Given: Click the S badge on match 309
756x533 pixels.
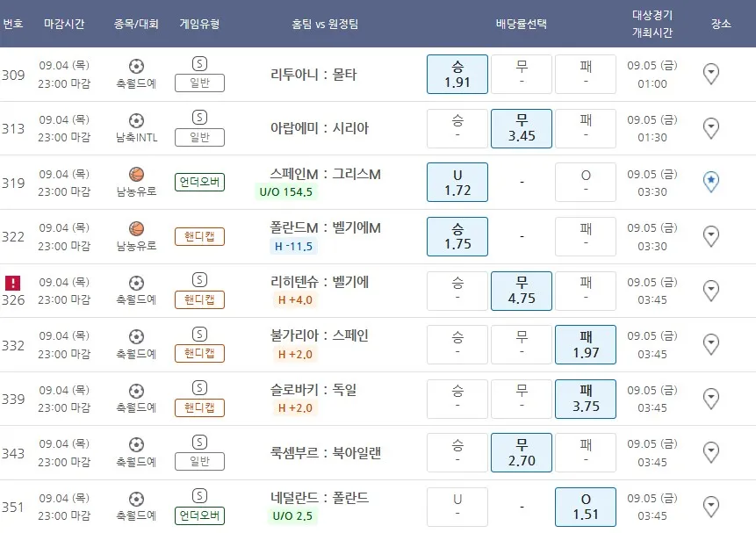Looking at the screenshot, I should 199,64.
